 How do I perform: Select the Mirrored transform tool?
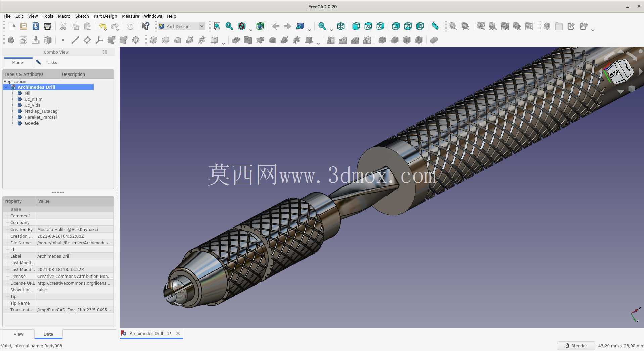coord(331,40)
